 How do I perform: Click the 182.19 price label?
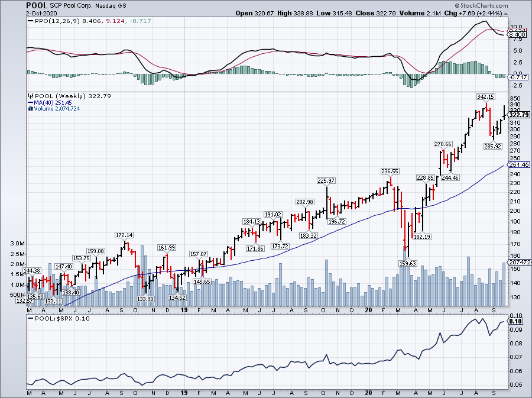pyautogui.click(x=421, y=237)
